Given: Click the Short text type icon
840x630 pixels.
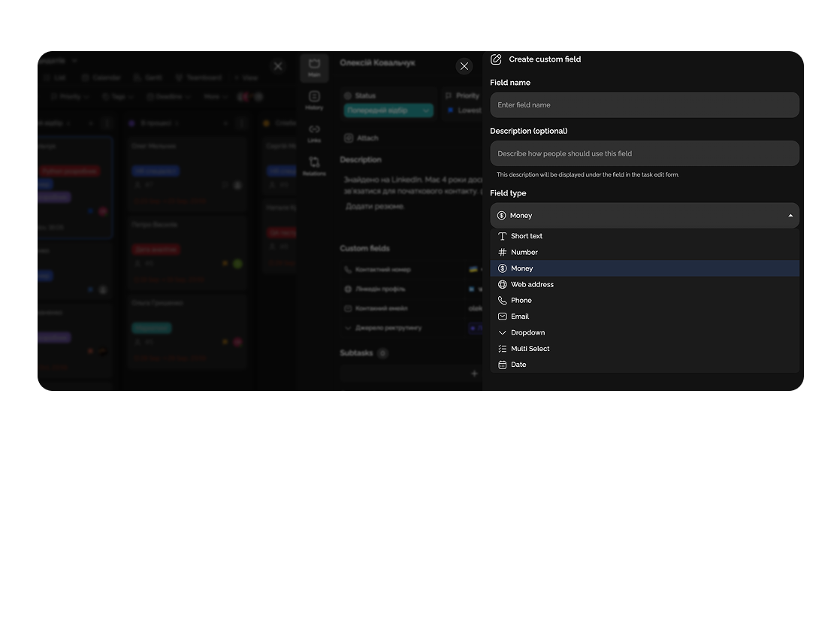Looking at the screenshot, I should pos(503,236).
